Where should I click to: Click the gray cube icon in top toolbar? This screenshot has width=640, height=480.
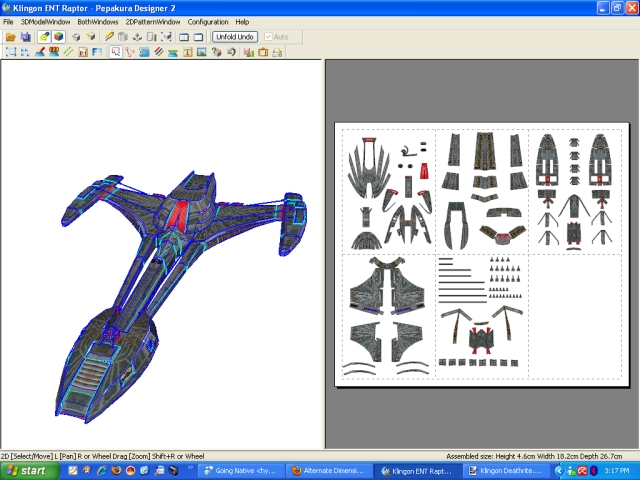[x=76, y=37]
